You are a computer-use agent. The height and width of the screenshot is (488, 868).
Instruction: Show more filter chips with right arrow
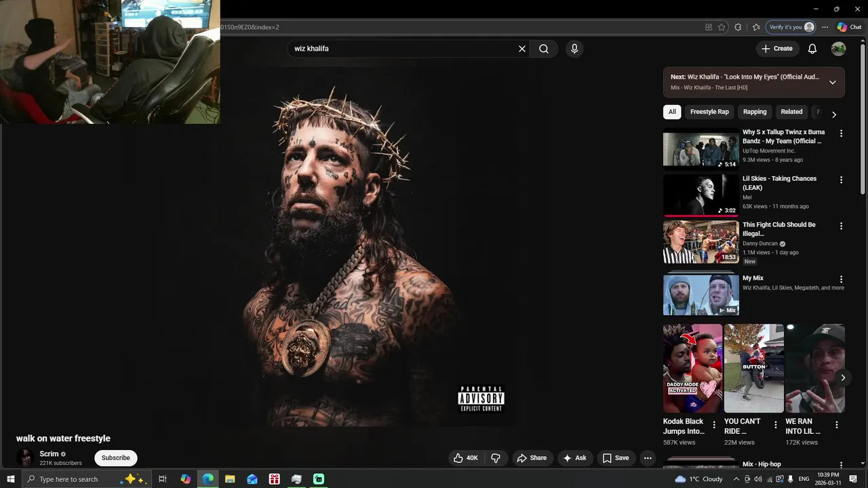coord(834,115)
